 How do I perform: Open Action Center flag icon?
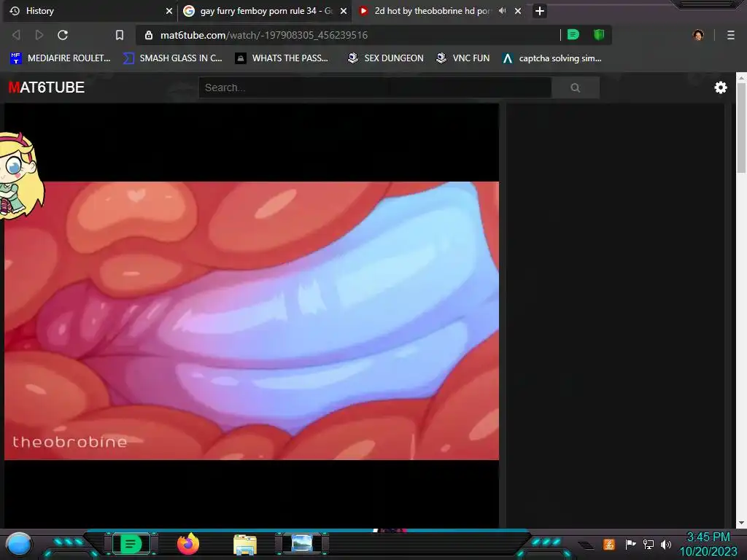[630, 544]
